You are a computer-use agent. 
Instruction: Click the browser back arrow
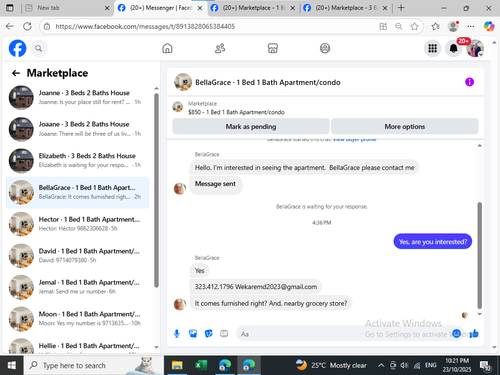[x=10, y=26]
